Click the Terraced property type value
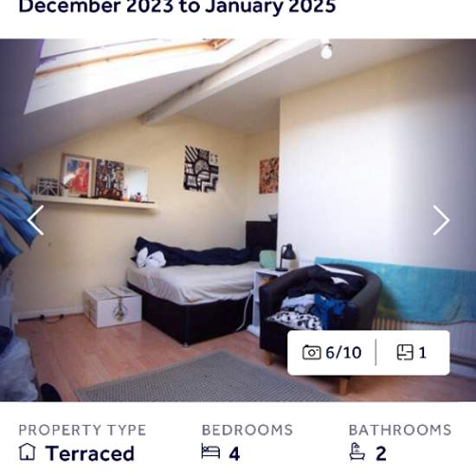 (90, 453)
